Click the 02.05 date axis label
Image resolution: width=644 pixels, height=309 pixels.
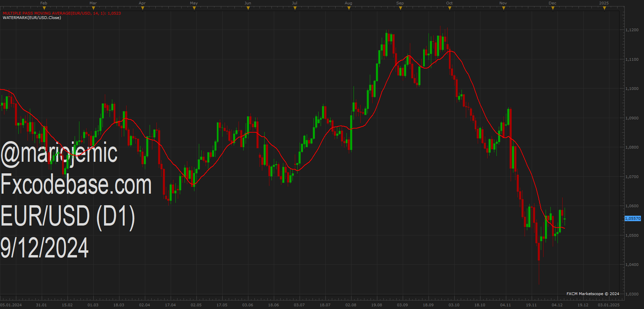(196, 305)
